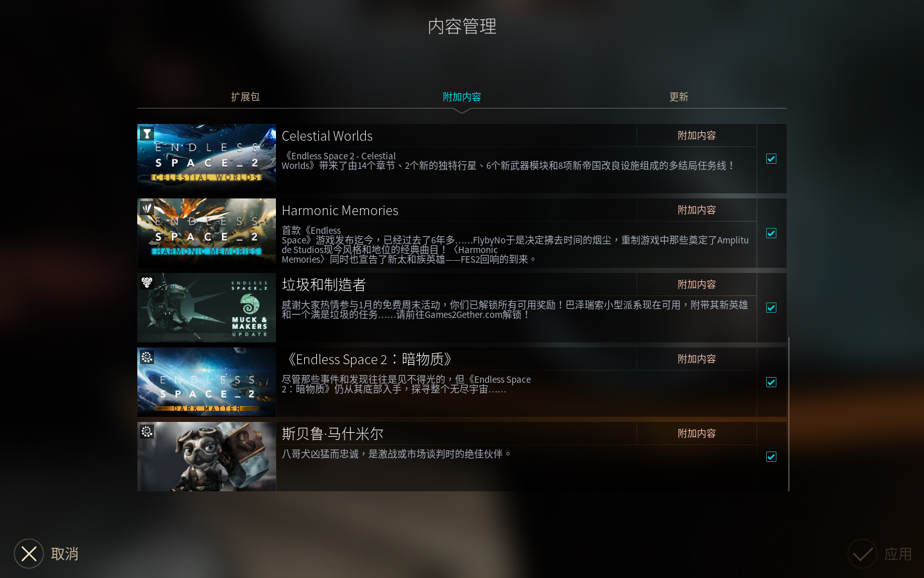Click the gear icon on 斯贝鲁·马什米尔 thumbnail
The width and height of the screenshot is (924, 578).
point(147,432)
